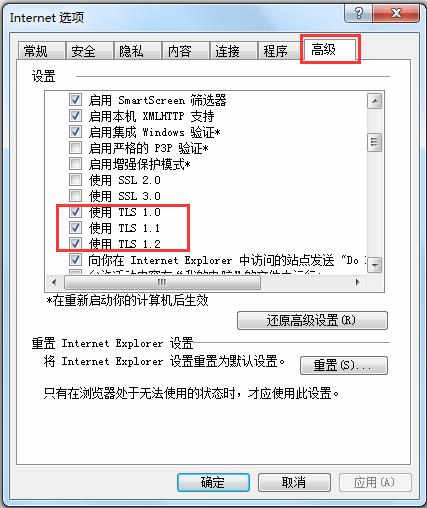This screenshot has width=427, height=508.
Task: Click the horizontal scroll right arrow
Action: (x=357, y=283)
